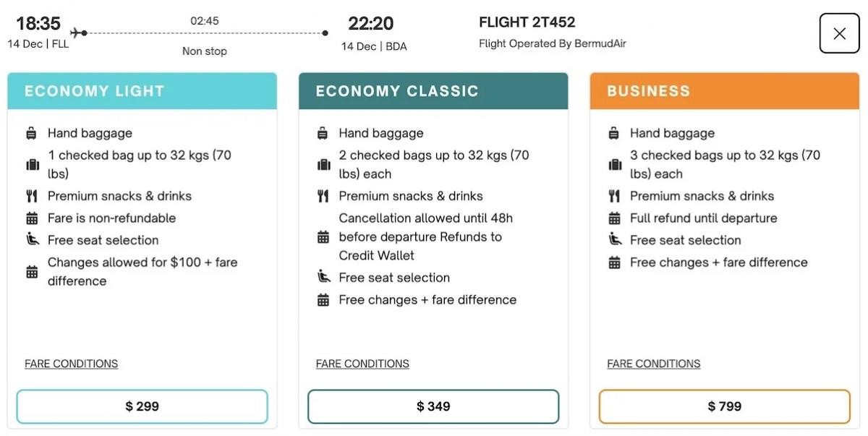Click calendar icon next to Full refund until departure
The width and height of the screenshot is (868, 436).
pyautogui.click(x=615, y=218)
